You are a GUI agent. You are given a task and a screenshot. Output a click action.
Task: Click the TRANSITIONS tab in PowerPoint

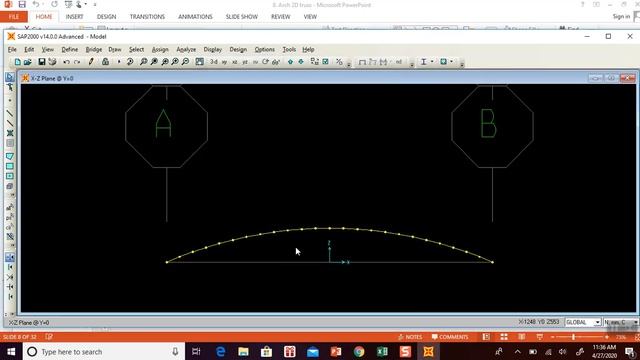point(147,17)
